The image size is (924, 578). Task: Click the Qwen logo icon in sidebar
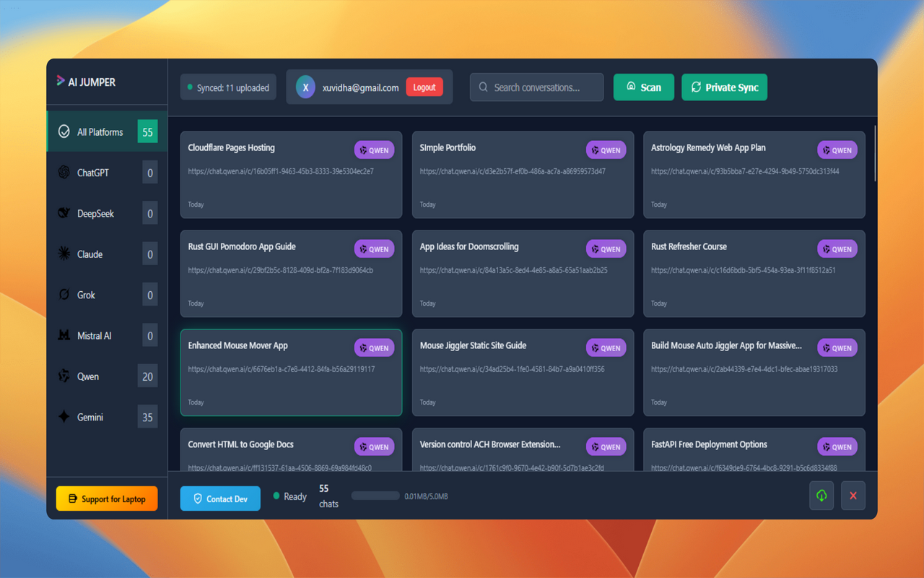[64, 376]
